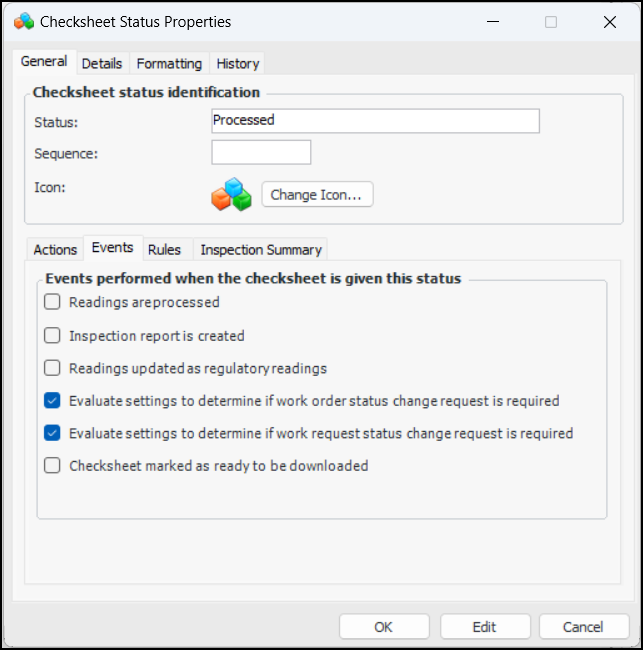The height and width of the screenshot is (650, 643).
Task: Click the Edit button
Action: (484, 627)
